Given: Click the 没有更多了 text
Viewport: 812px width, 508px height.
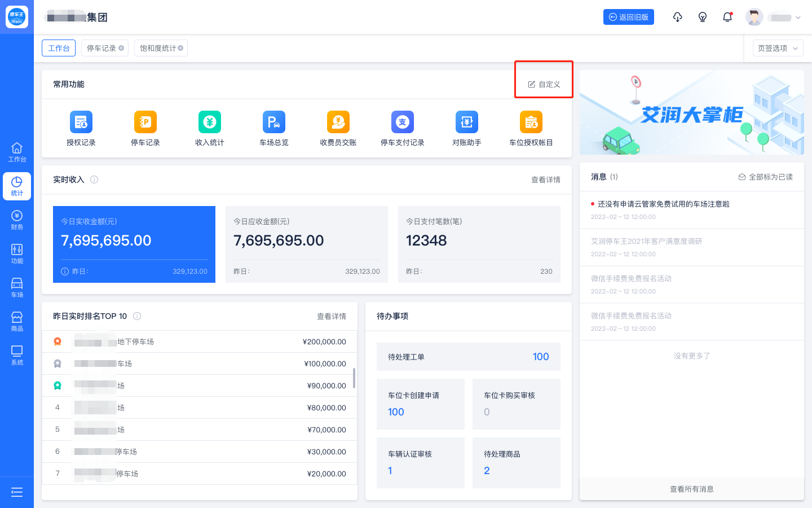Looking at the screenshot, I should pyautogui.click(x=692, y=356).
